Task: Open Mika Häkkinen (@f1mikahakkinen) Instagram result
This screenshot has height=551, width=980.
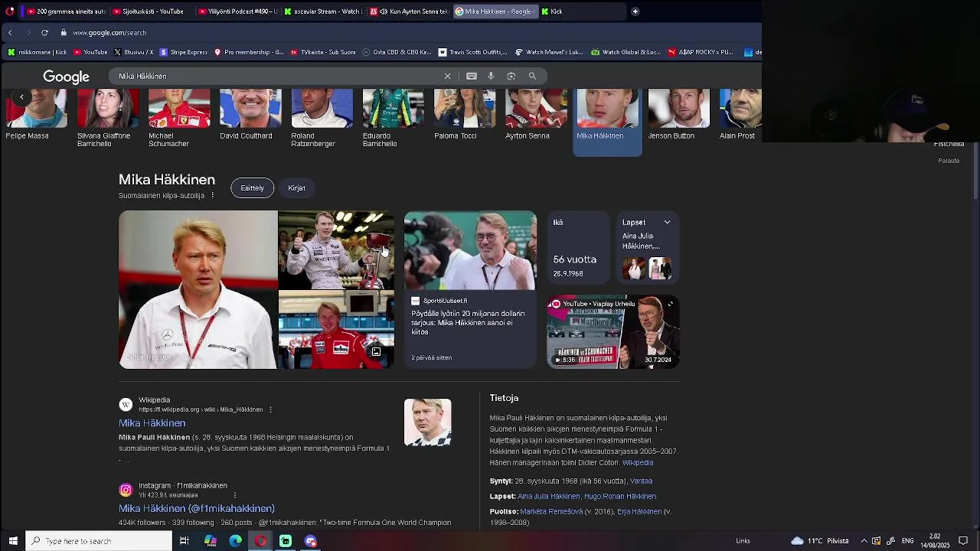Action: 197,509
